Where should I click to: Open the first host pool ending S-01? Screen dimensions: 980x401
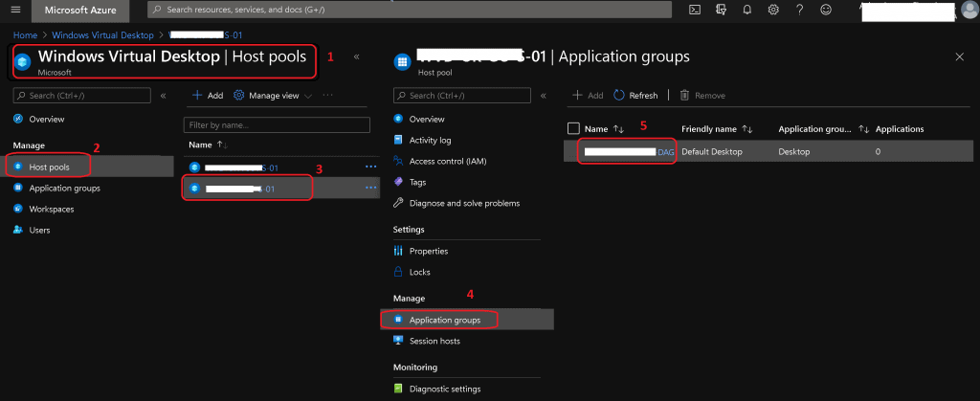tap(240, 167)
